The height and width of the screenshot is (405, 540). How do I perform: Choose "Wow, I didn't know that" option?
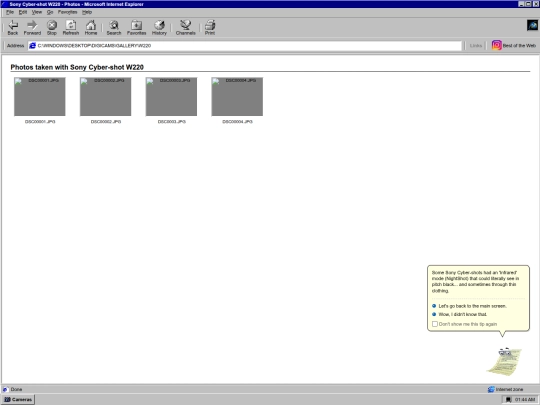pyautogui.click(x=463, y=314)
